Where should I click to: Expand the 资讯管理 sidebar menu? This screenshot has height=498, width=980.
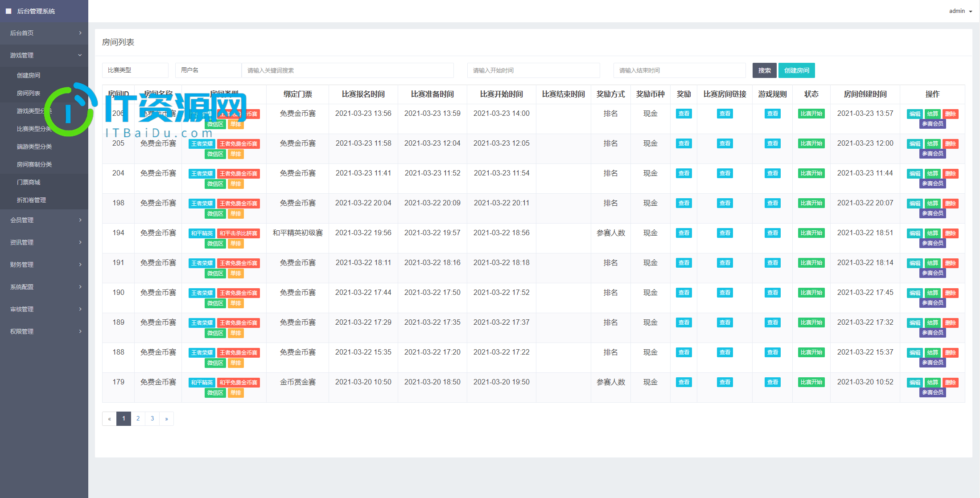click(44, 242)
